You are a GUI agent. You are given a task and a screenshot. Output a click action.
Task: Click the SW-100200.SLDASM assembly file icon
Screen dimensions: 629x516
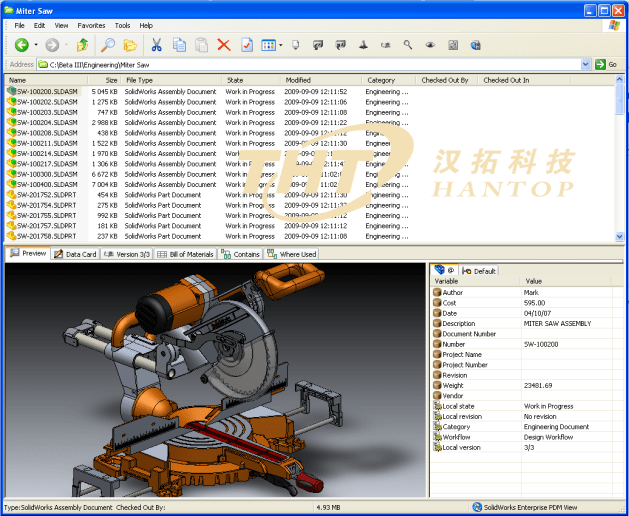(x=12, y=91)
